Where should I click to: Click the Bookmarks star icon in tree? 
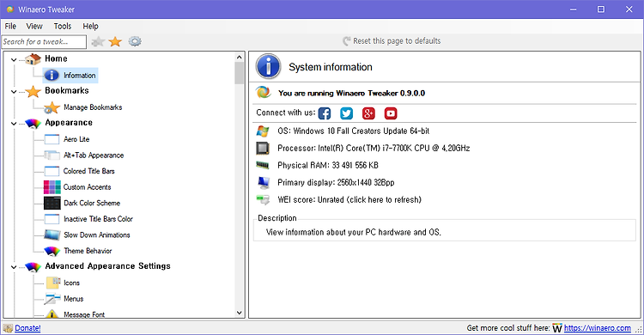[33, 91]
